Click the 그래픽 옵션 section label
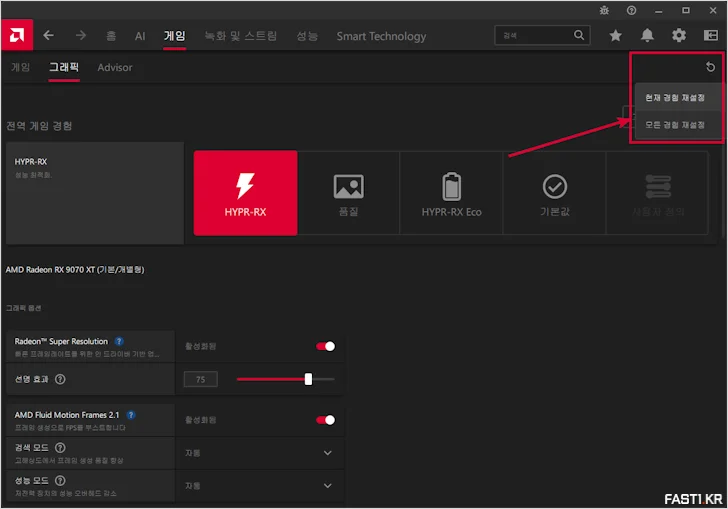This screenshot has height=509, width=728. coord(23,308)
